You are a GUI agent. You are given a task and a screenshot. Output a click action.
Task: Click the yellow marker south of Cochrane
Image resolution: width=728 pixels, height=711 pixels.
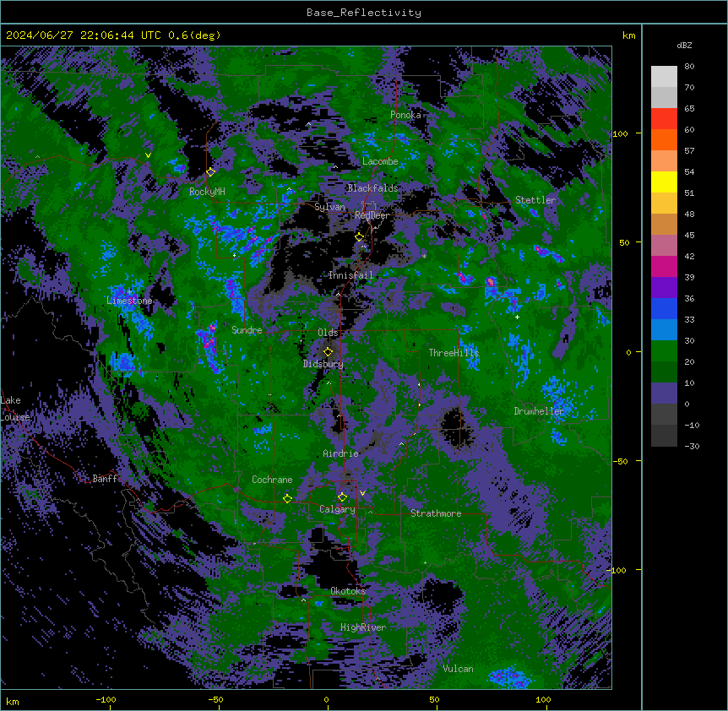(x=287, y=498)
